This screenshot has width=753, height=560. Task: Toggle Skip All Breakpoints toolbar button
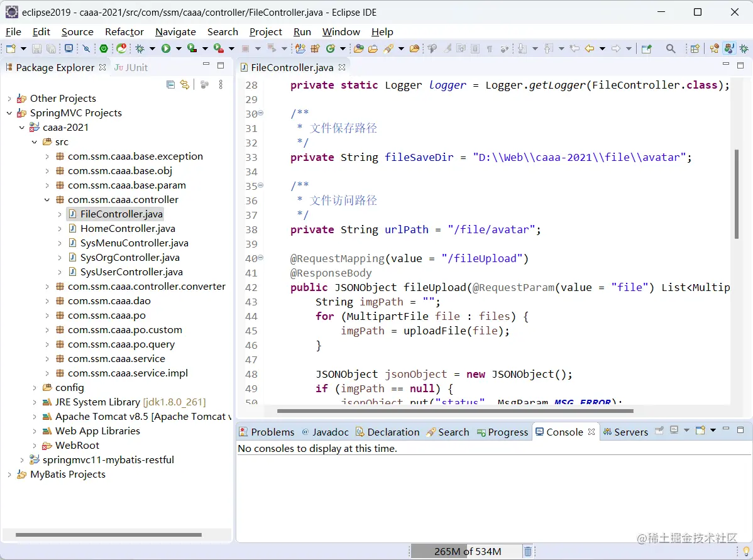87,48
